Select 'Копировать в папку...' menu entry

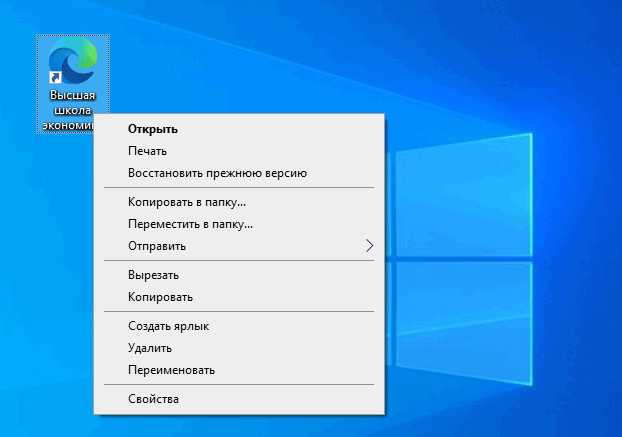pyautogui.click(x=239, y=202)
